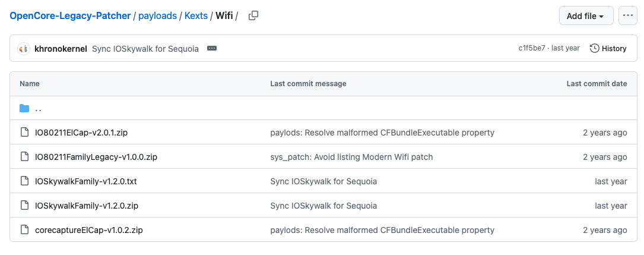644x255 pixels.
Task: Open the 'Sync IOSkywalk for Sequoia' latest commit message
Action: point(145,49)
